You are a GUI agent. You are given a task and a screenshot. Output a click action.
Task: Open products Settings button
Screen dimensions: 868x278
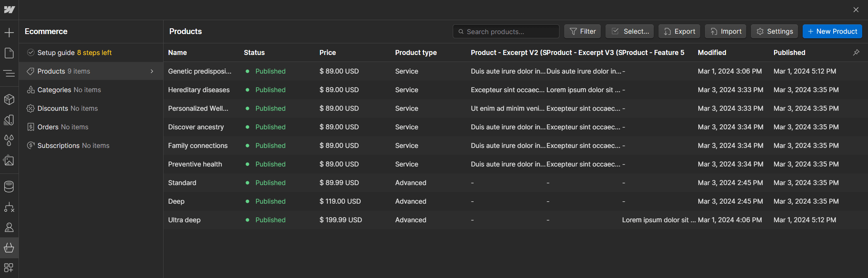click(774, 31)
